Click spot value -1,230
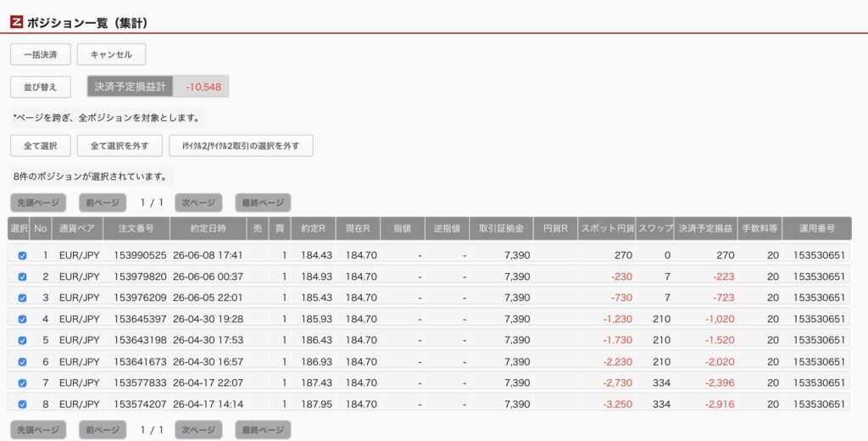Screen dimensions: 868x441 pyautogui.click(x=617, y=319)
